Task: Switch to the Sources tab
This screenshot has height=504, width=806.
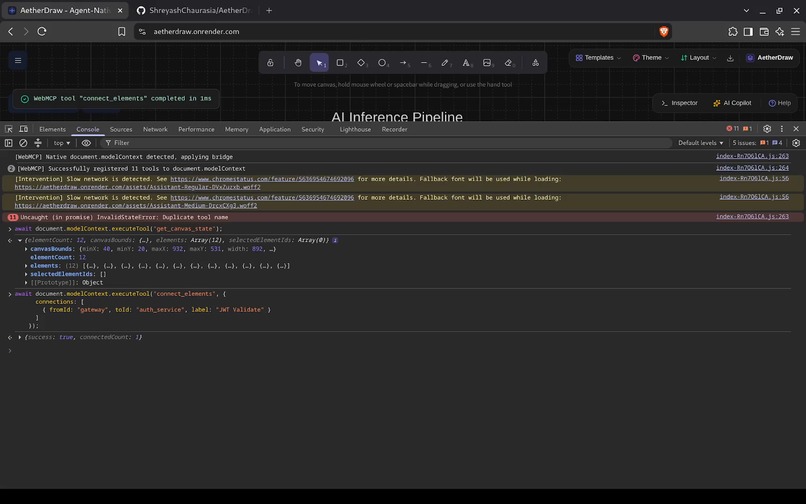Action: point(121,129)
